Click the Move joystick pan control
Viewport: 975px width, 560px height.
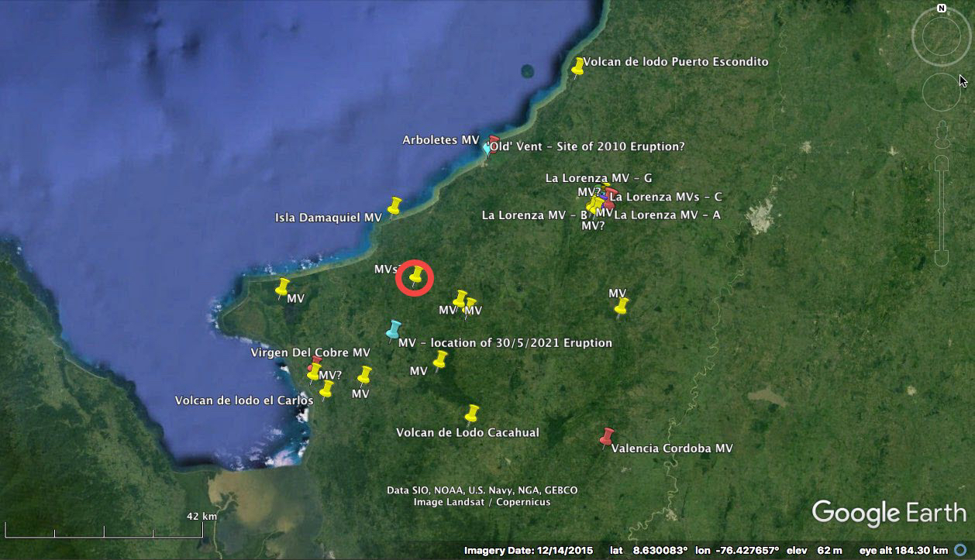pos(941,93)
